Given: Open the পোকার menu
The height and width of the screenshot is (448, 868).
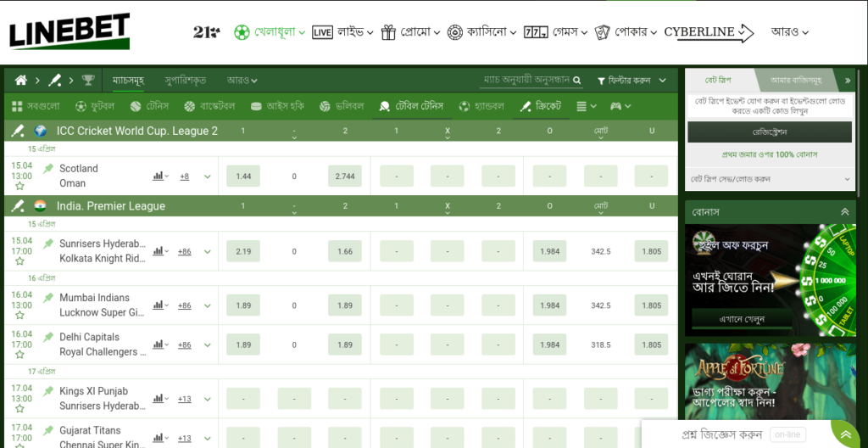Looking at the screenshot, I should (626, 32).
